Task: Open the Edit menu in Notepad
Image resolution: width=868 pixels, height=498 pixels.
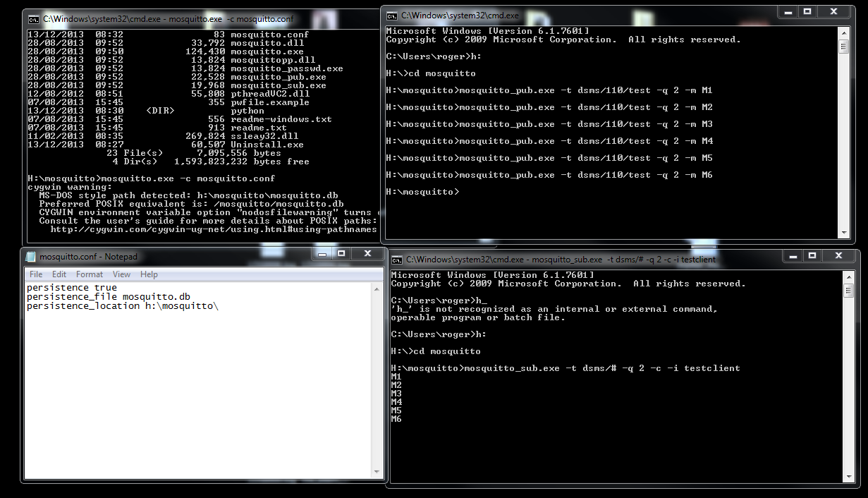Action: pos(59,274)
